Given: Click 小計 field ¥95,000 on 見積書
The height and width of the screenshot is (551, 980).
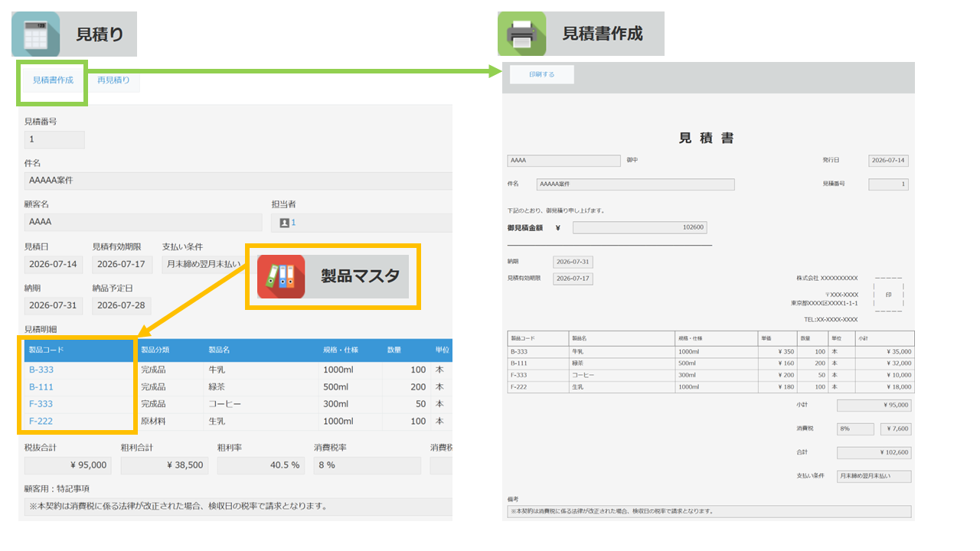Looking at the screenshot, I should pyautogui.click(x=874, y=406).
